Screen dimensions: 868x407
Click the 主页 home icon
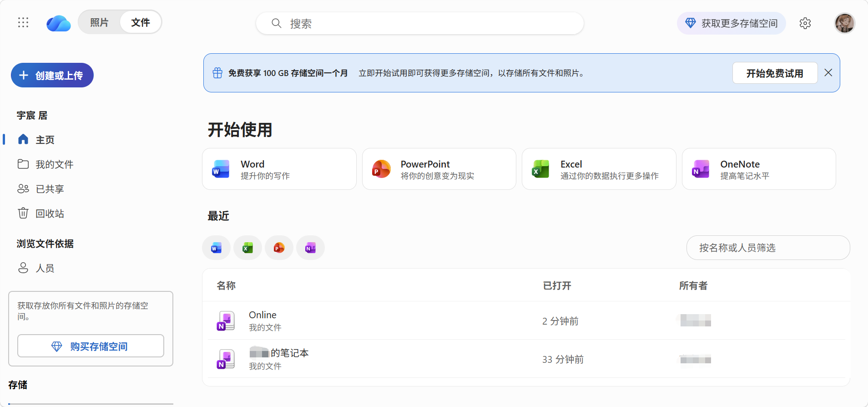click(x=23, y=139)
